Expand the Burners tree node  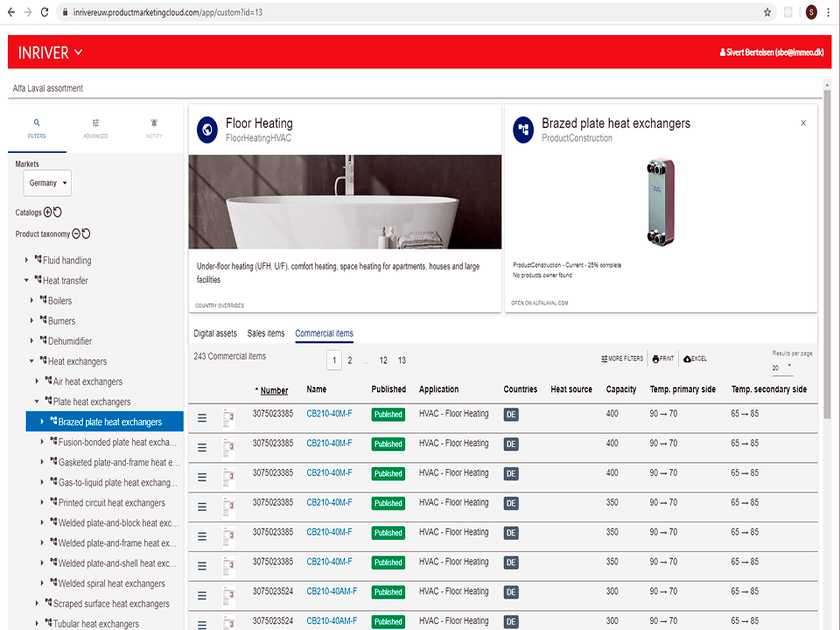click(x=32, y=321)
